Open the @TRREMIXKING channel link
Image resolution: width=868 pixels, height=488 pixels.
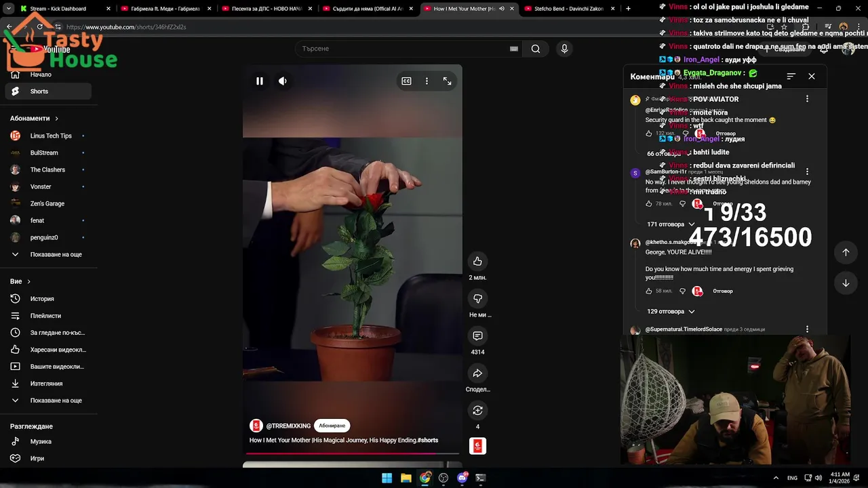pyautogui.click(x=288, y=426)
